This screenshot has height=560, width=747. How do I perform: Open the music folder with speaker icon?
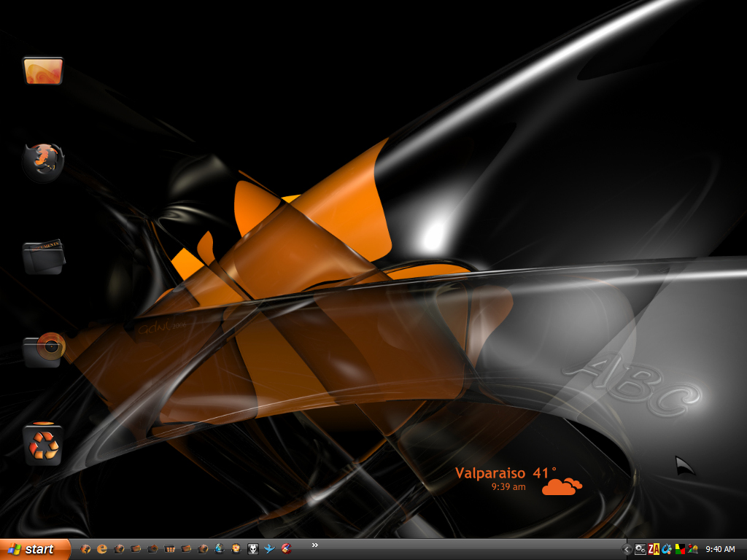point(44,350)
